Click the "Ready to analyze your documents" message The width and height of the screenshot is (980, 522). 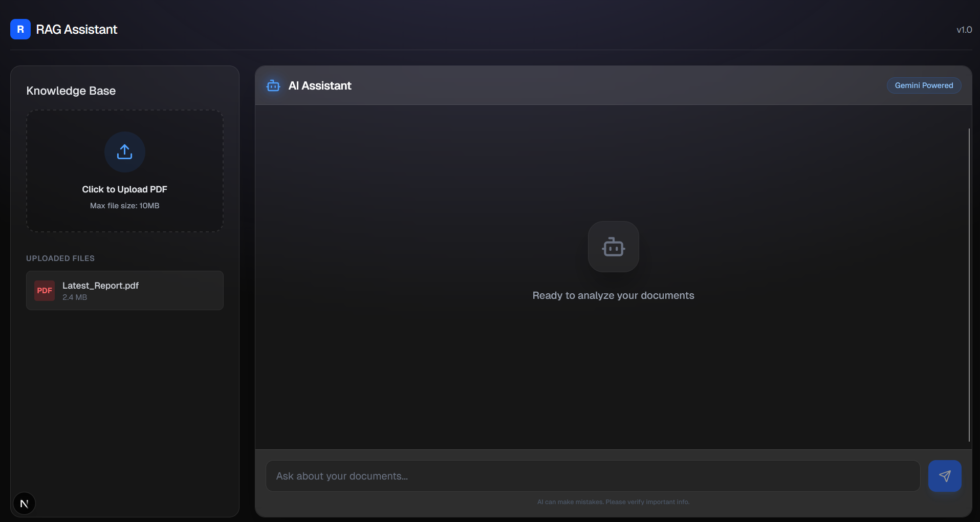coord(613,295)
